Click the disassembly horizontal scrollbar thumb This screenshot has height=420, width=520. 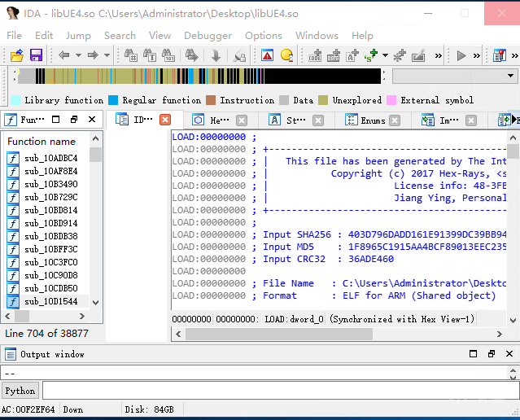pos(279,334)
